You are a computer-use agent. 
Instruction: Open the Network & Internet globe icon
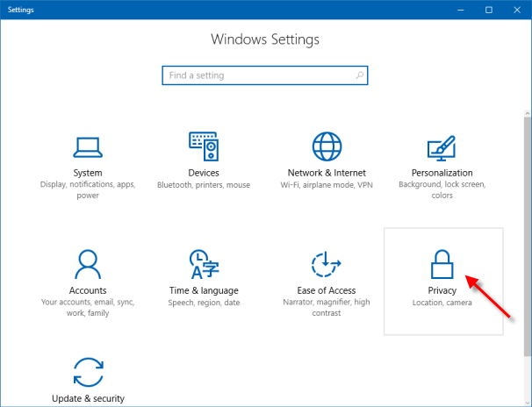click(327, 146)
